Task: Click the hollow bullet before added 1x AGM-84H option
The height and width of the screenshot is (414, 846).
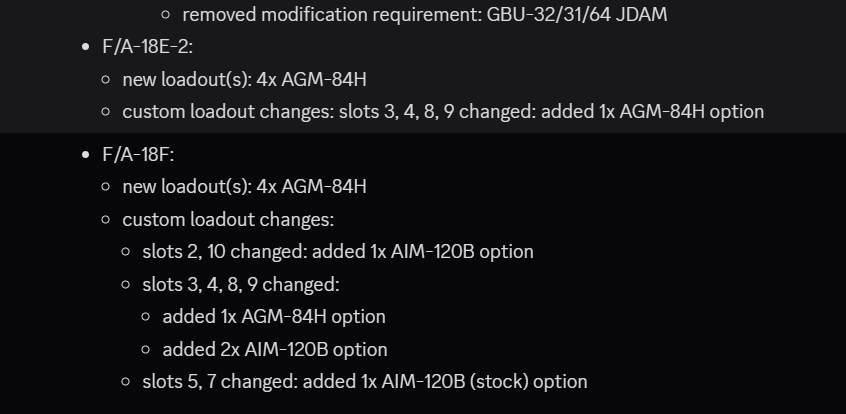Action: [146, 317]
